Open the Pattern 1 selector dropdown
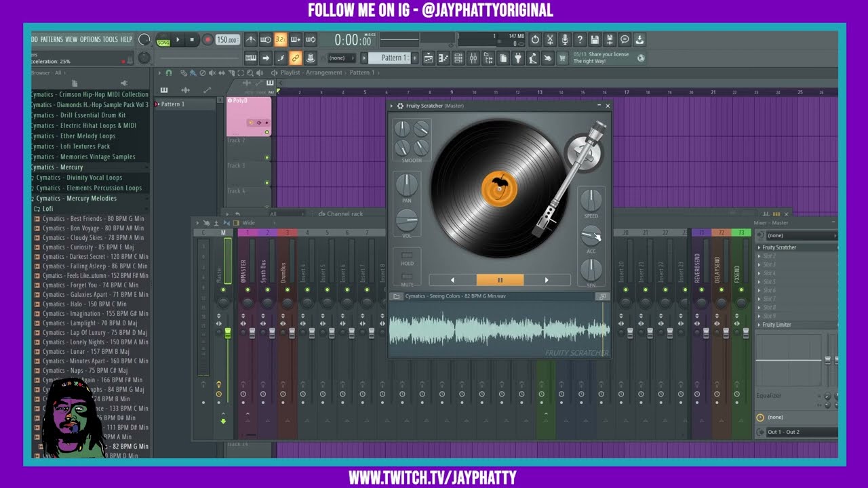This screenshot has width=868, height=488. pos(389,58)
